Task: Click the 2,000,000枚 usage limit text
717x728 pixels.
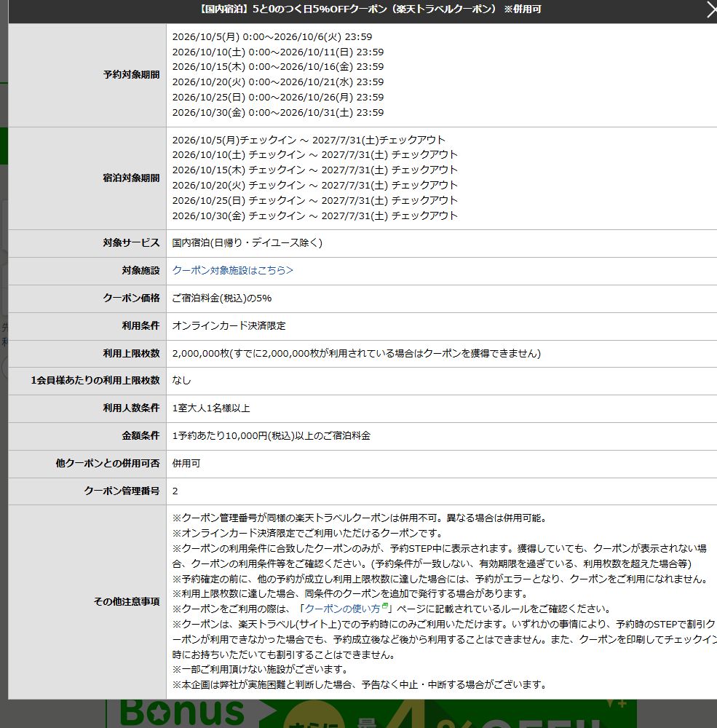Action: click(357, 353)
